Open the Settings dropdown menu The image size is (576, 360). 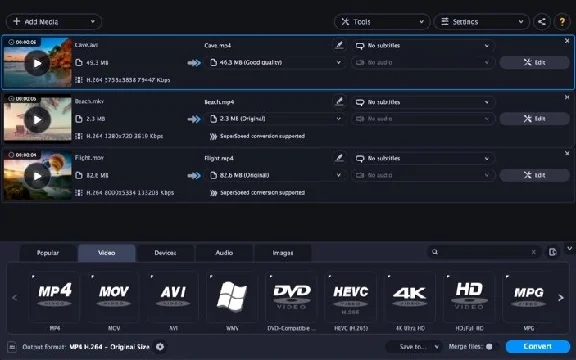pos(482,22)
